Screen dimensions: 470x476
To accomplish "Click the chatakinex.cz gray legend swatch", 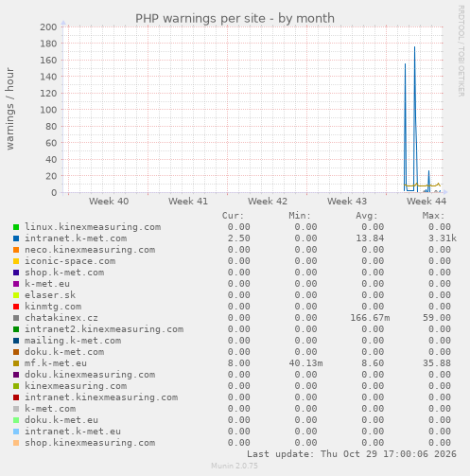I will 16,318.
